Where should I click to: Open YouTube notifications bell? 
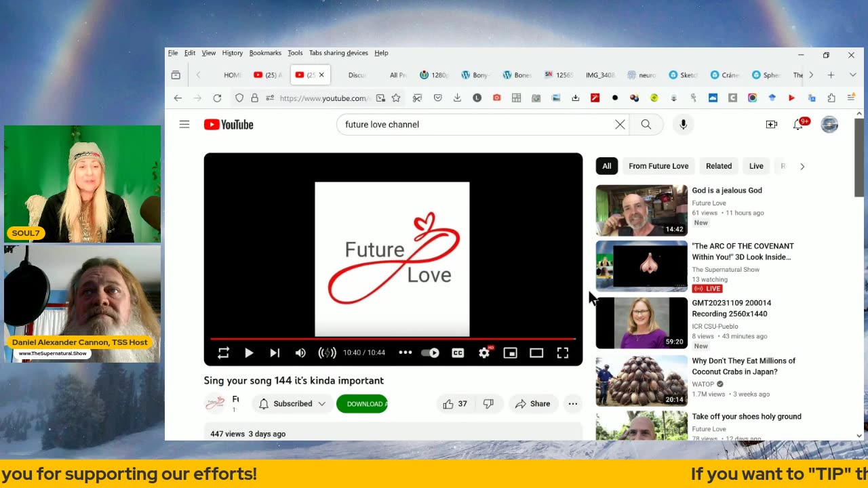click(x=798, y=125)
